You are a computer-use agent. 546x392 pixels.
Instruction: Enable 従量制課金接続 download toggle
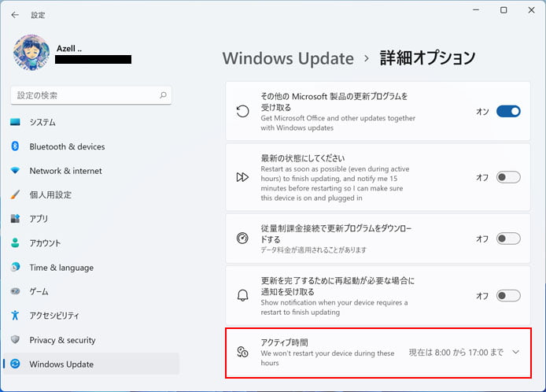[x=508, y=239]
